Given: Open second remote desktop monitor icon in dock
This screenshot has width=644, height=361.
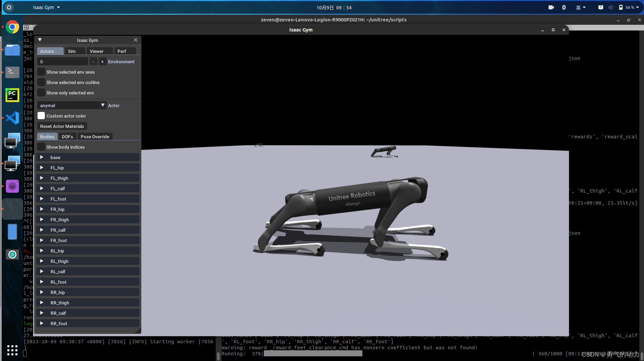Looking at the screenshot, I should coord(12,163).
